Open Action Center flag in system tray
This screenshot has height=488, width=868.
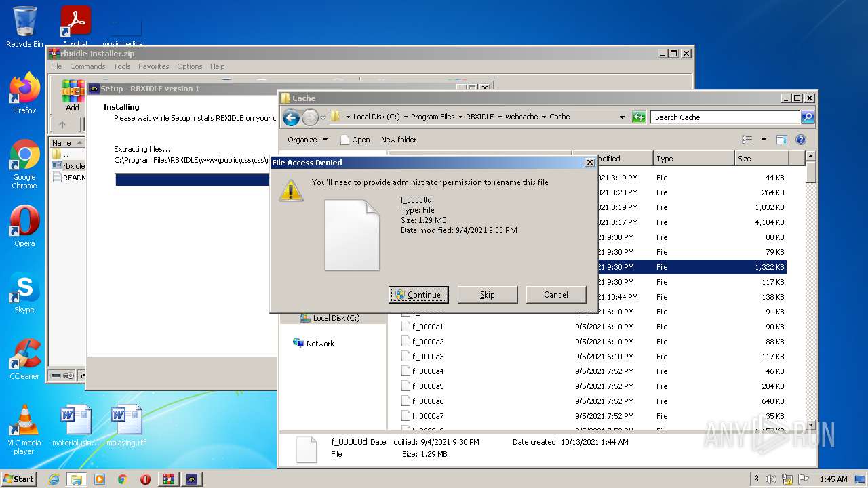click(x=804, y=479)
